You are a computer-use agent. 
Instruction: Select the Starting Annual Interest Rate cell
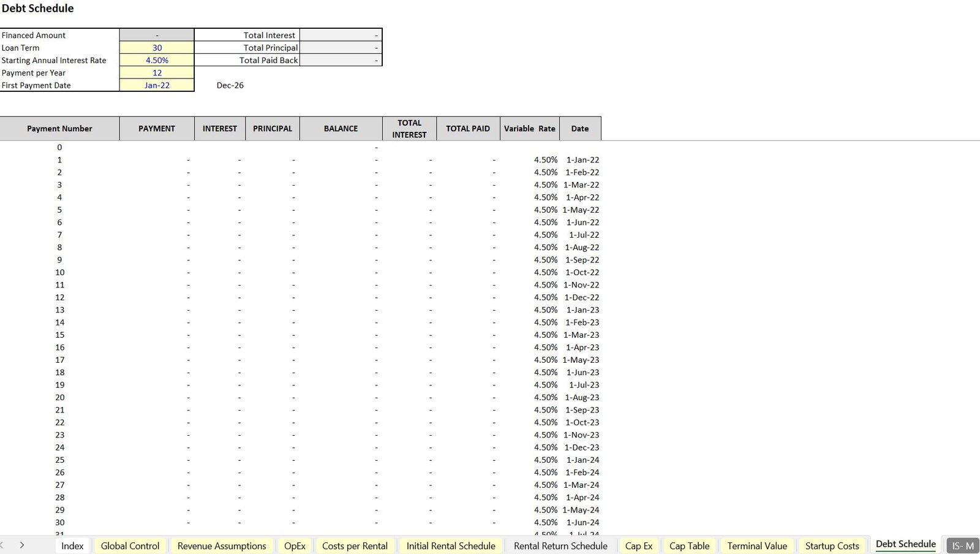point(157,60)
